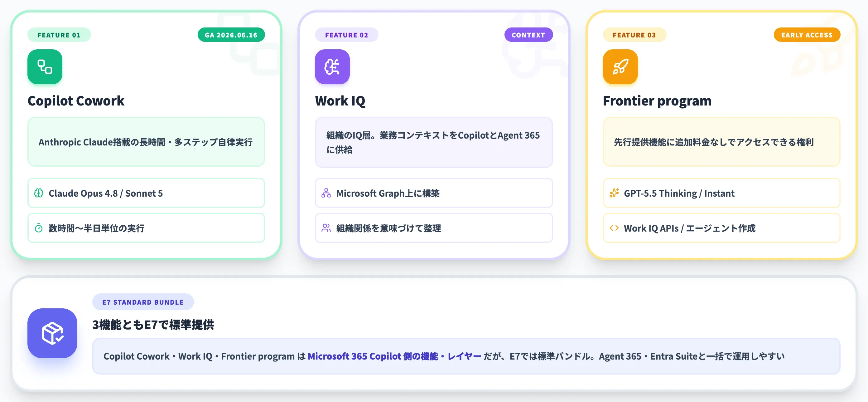
Task: Click the Work IQ heading
Action: (x=340, y=101)
